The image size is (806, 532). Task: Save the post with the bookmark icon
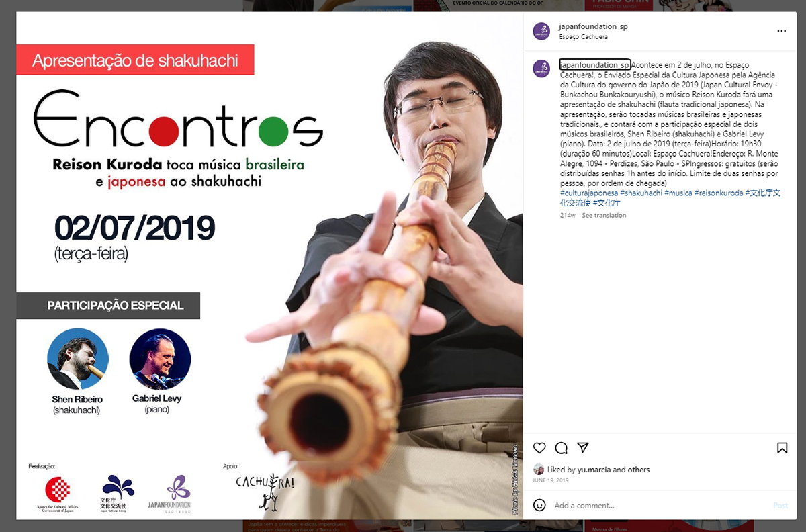(x=782, y=448)
